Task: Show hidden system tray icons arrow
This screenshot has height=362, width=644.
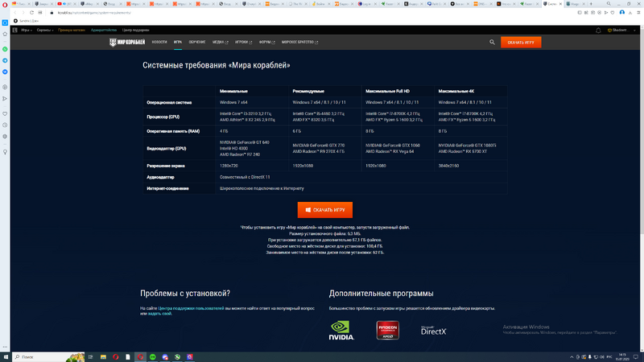Action: pyautogui.click(x=572, y=357)
